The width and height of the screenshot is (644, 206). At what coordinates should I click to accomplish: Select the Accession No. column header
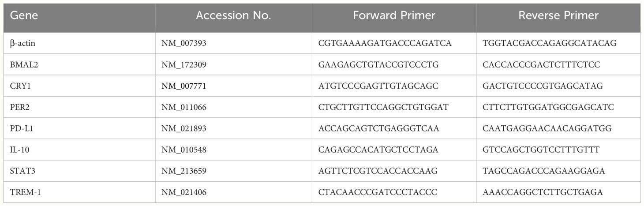(233, 16)
